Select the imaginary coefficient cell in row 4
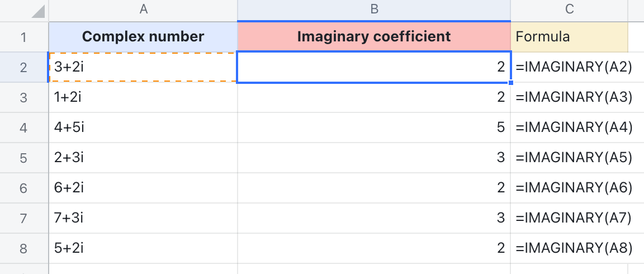Image resolution: width=644 pixels, height=274 pixels. [373, 127]
